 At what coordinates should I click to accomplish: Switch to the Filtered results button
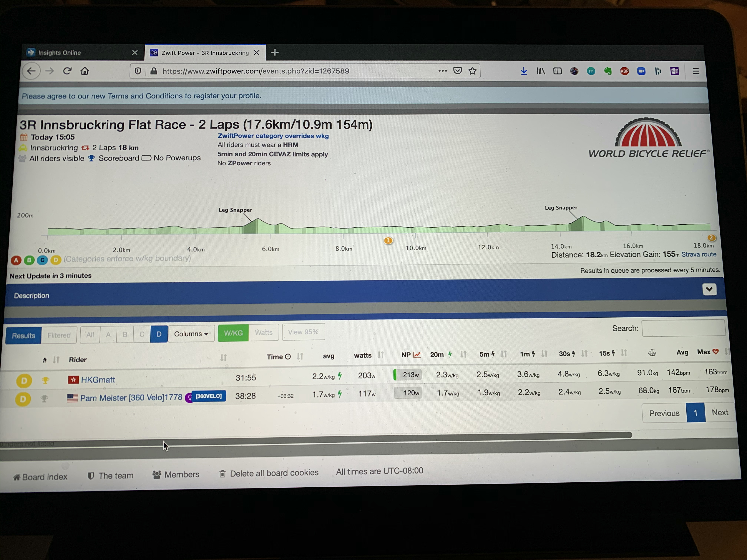[59, 335]
